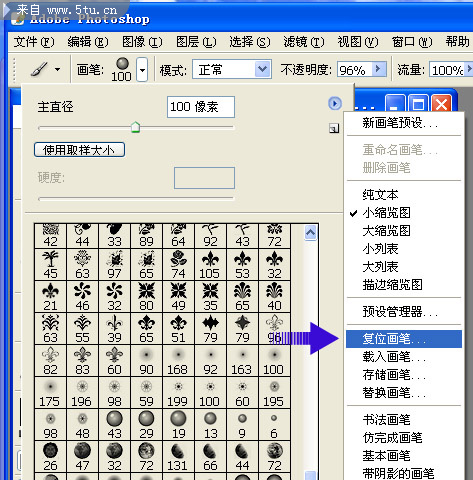Open the 滤镜(T) menu
The width and height of the screenshot is (473, 480).
pos(304,42)
